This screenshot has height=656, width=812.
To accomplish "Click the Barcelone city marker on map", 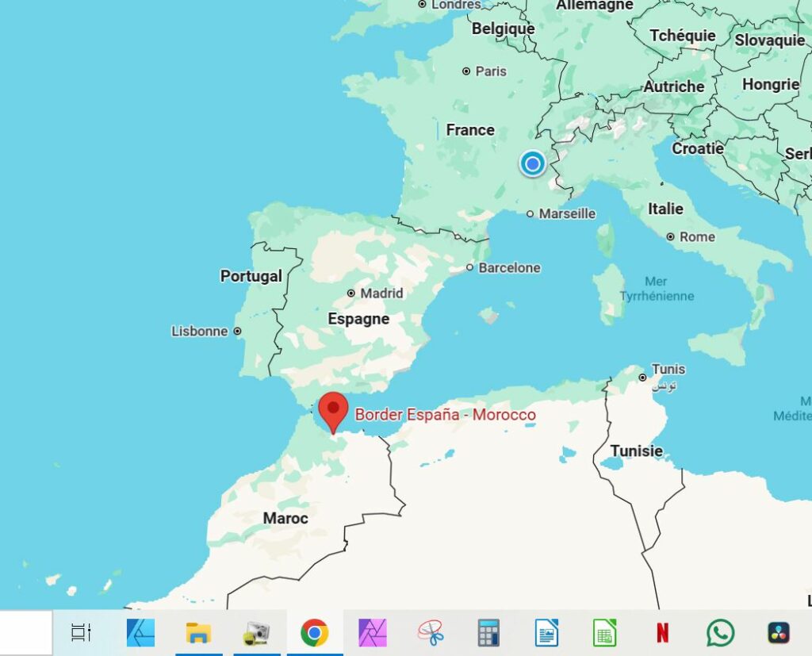I will [x=470, y=268].
